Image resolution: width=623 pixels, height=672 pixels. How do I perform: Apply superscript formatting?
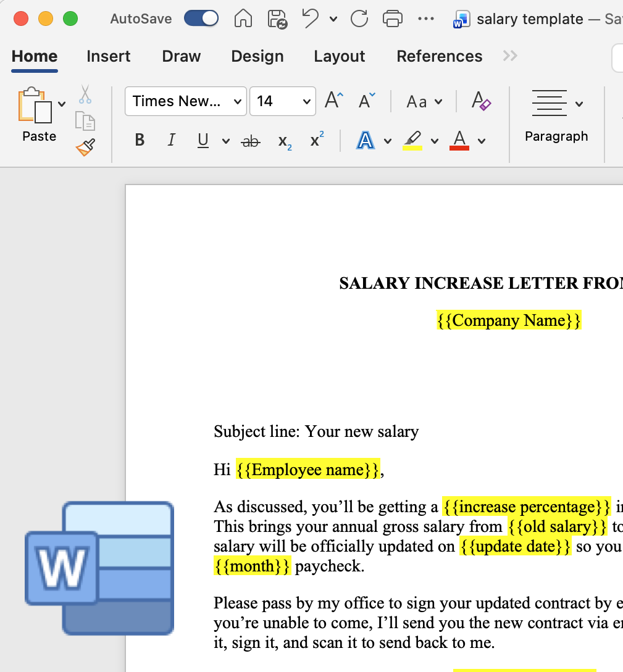click(316, 140)
